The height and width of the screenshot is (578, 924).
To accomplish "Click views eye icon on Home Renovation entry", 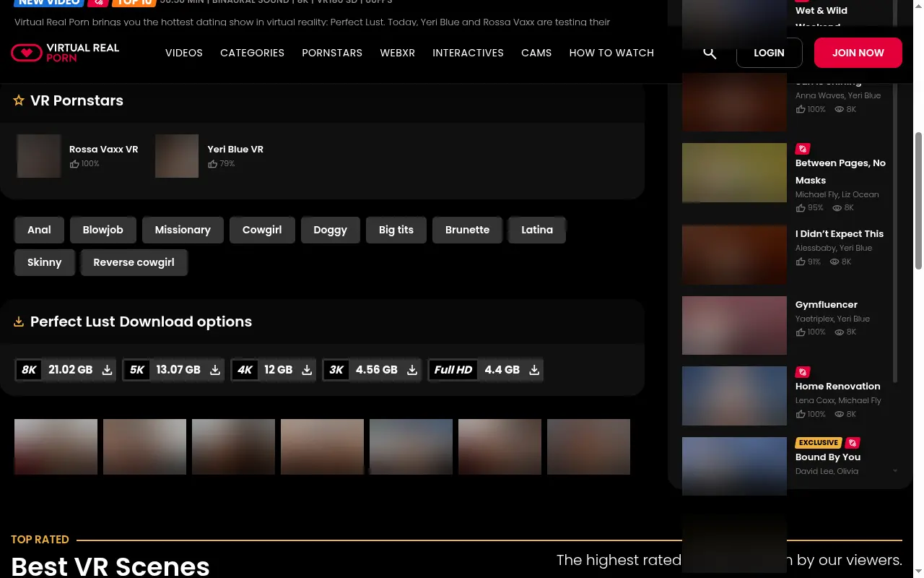I will coord(840,414).
